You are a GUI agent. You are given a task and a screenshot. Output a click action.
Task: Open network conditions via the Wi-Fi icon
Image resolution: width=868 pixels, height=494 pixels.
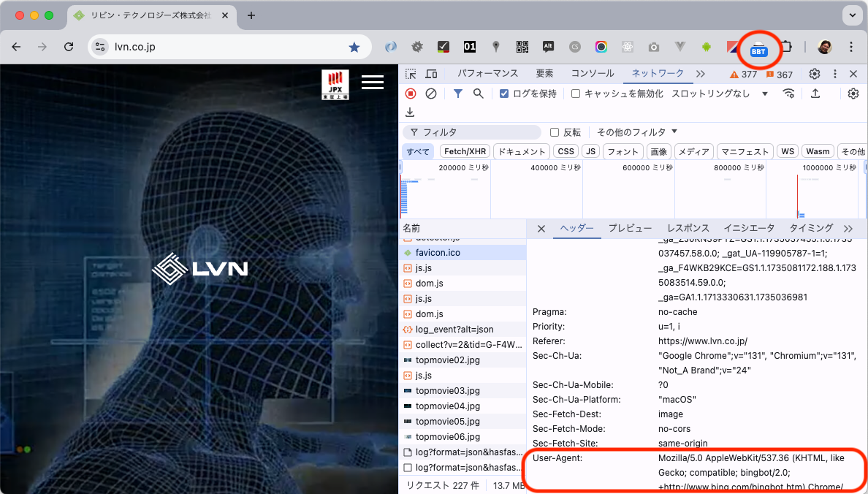(788, 94)
